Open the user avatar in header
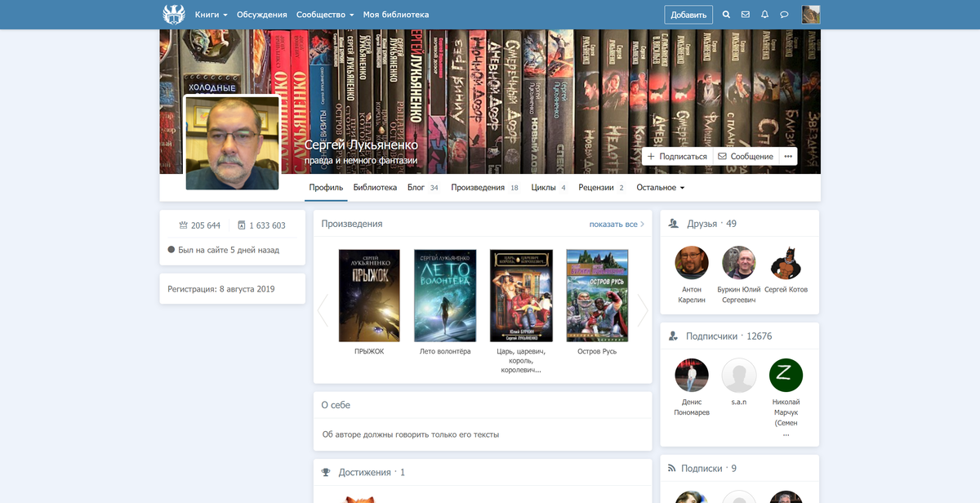The width and height of the screenshot is (980, 503). click(811, 15)
